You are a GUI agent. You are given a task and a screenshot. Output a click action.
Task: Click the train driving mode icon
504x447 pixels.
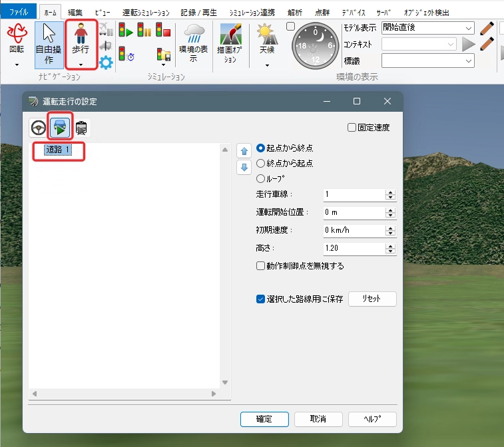[82, 128]
